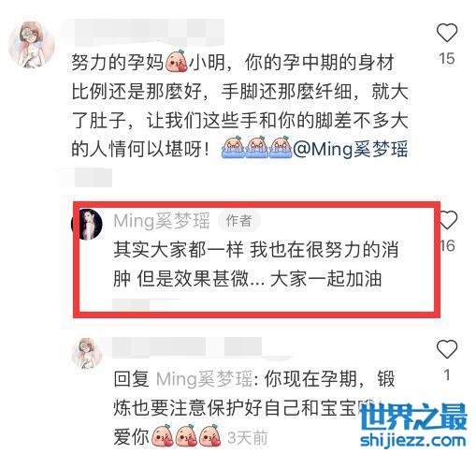The width and height of the screenshot is (476, 454).
Task: Open the author's reply text 其实大家都一样
Action: tap(179, 250)
